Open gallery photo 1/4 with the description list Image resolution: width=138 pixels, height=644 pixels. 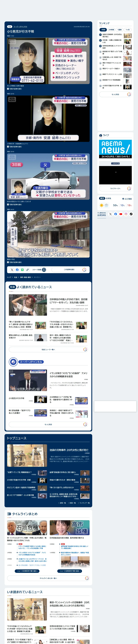(48, 61)
